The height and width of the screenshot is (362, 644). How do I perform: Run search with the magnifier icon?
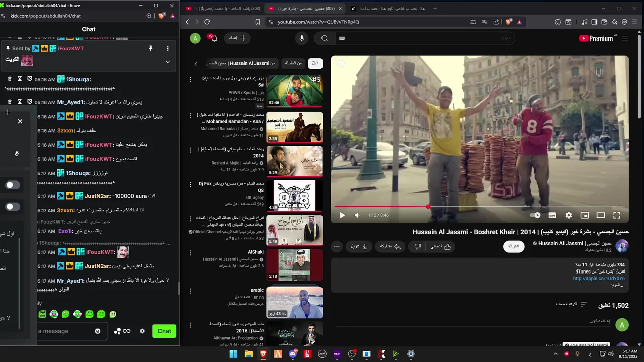[x=325, y=38]
